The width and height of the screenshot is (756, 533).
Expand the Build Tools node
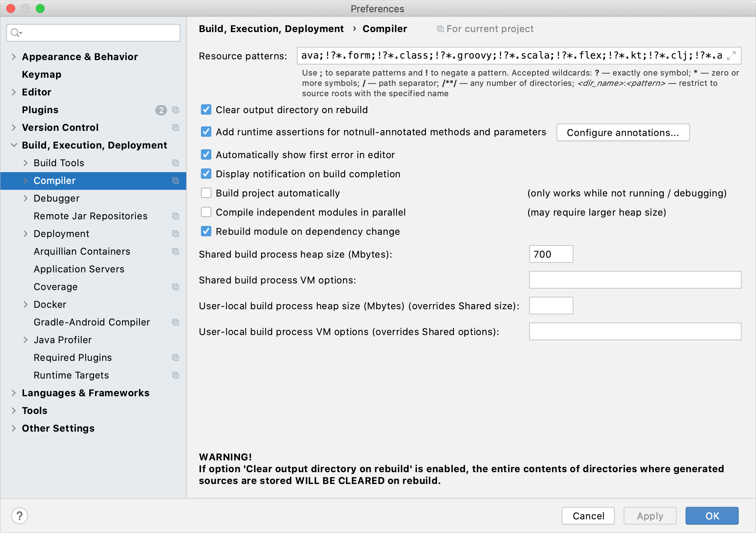[x=25, y=163]
